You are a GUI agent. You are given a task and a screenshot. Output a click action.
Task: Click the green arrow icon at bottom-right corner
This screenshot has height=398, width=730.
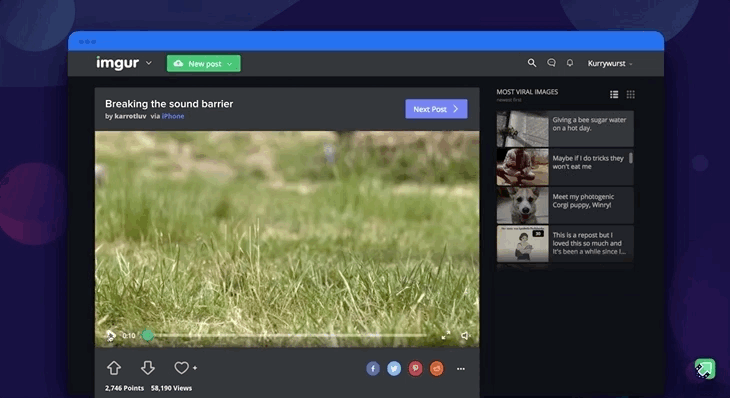(705, 369)
